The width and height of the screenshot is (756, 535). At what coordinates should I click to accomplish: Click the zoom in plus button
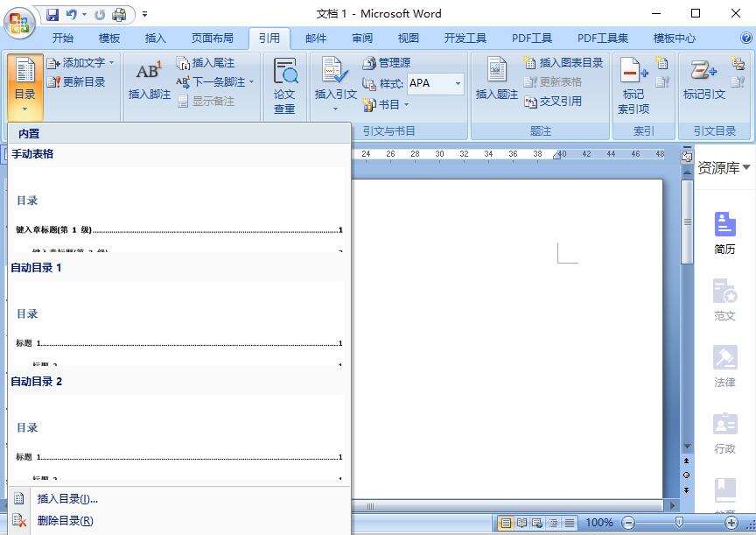pyautogui.click(x=731, y=523)
